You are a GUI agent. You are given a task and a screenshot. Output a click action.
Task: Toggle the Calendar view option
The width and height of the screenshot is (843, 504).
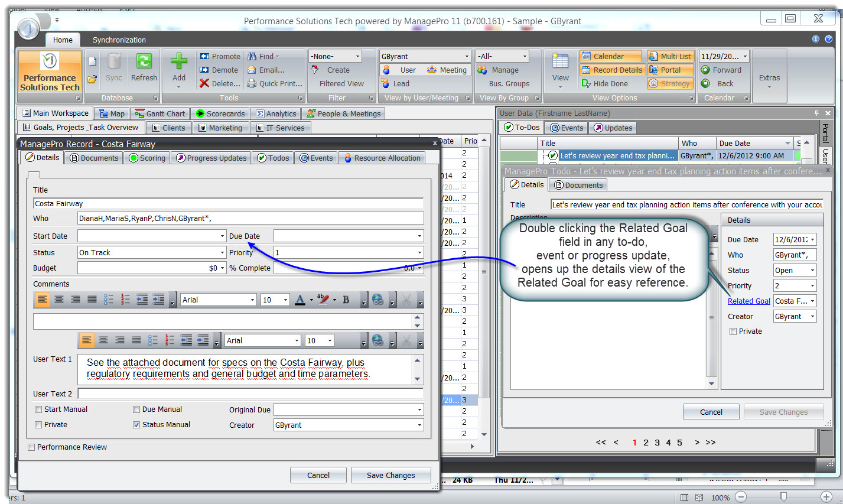click(610, 56)
